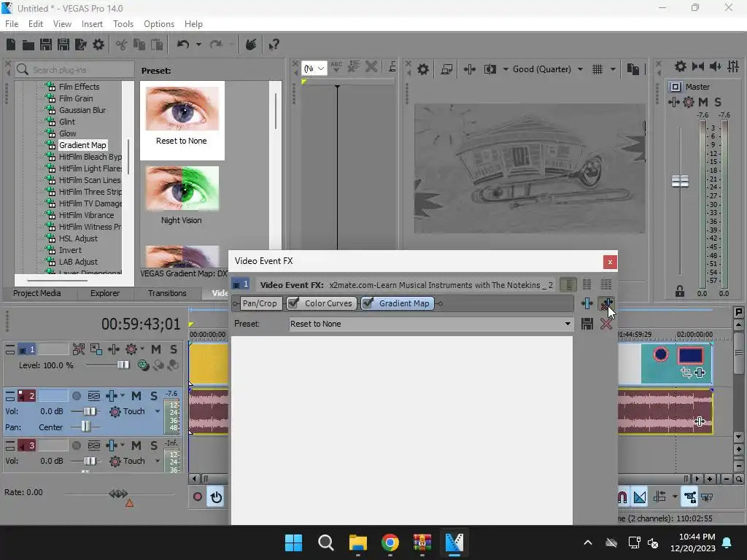Image resolution: width=747 pixels, height=560 pixels.
Task: Select Night Vision preset thumbnail
Action: click(x=182, y=189)
